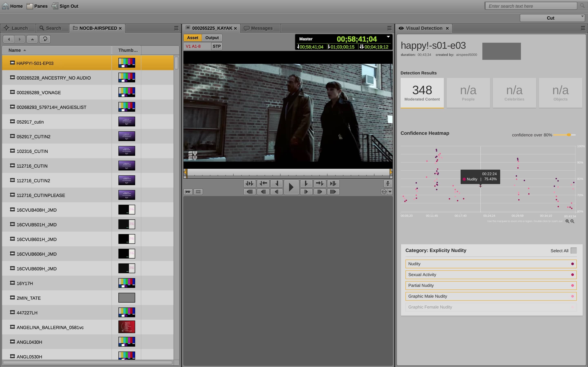Click the microphone voice-over icon
The height and width of the screenshot is (367, 588).
pos(388,183)
